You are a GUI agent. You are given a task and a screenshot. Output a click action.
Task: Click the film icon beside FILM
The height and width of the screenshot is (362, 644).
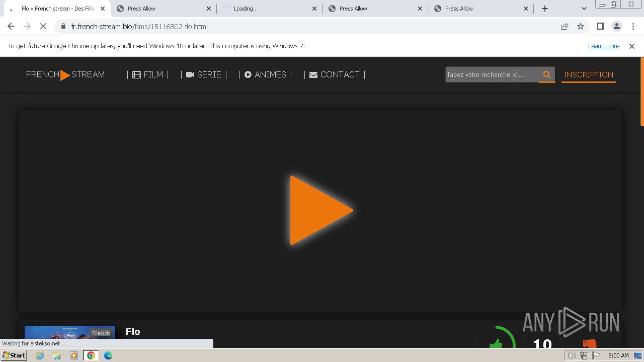(136, 74)
